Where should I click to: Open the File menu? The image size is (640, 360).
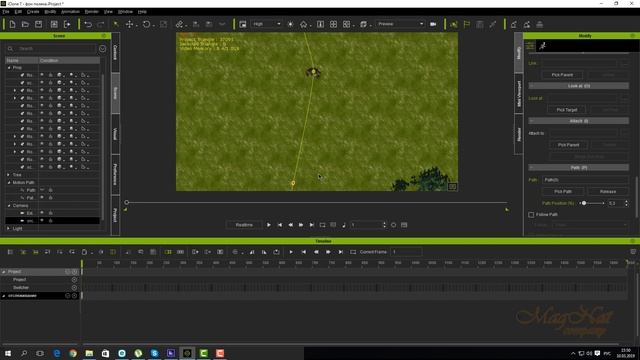tap(6, 12)
